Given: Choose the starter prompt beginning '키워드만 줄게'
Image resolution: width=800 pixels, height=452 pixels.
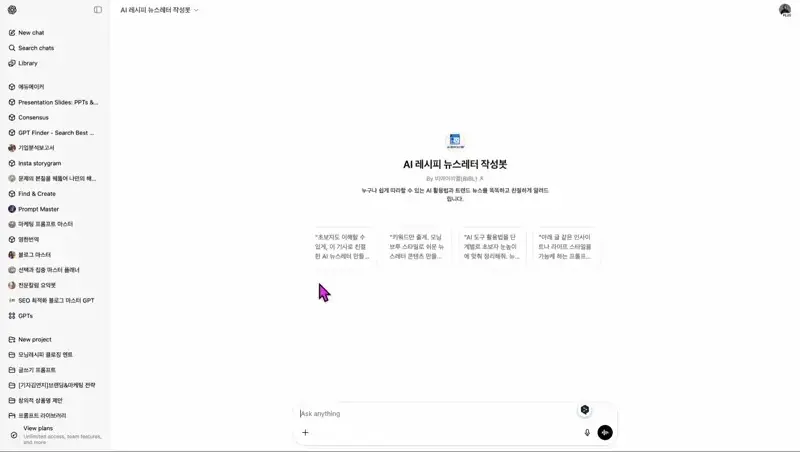Looking at the screenshot, I should tap(417, 246).
